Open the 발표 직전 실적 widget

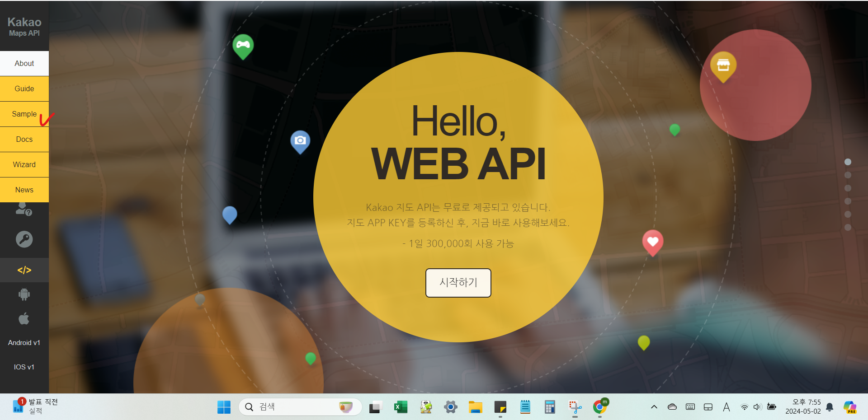35,406
